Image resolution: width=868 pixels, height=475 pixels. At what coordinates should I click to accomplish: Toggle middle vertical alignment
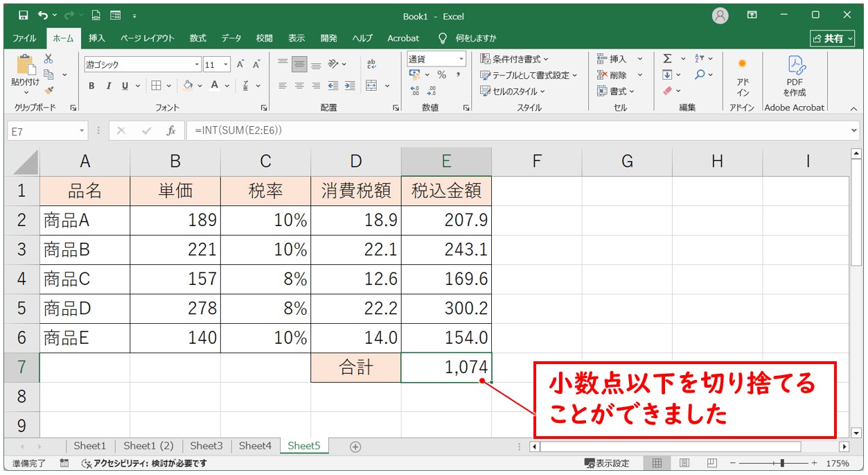coord(299,64)
